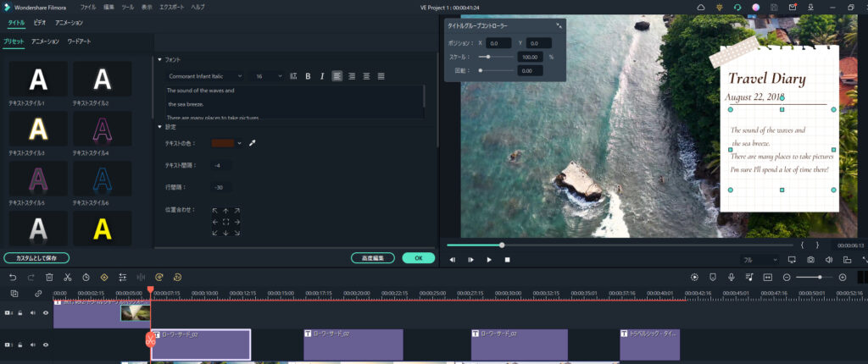Undo the last edit in timeline toolbar

(13, 277)
